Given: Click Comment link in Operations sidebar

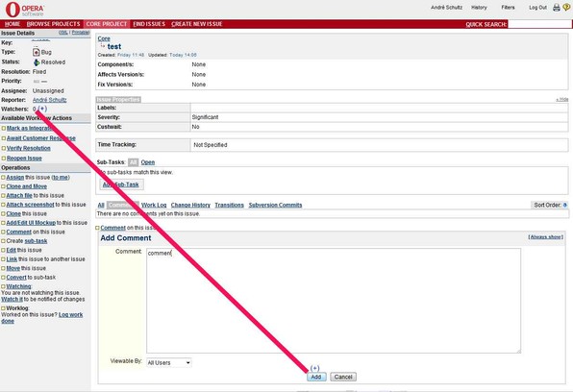Looking at the screenshot, I should [x=18, y=232].
